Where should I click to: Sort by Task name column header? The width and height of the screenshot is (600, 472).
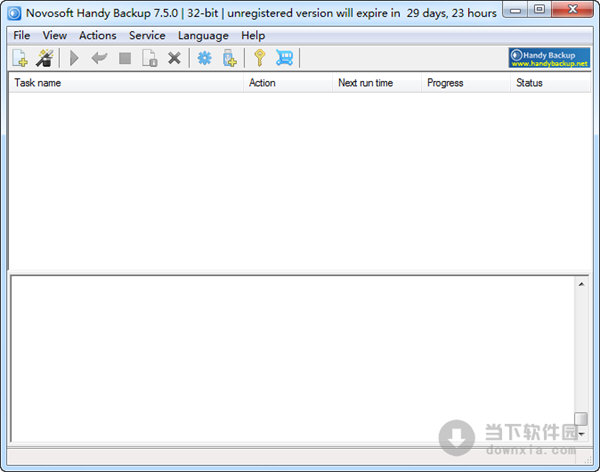126,83
